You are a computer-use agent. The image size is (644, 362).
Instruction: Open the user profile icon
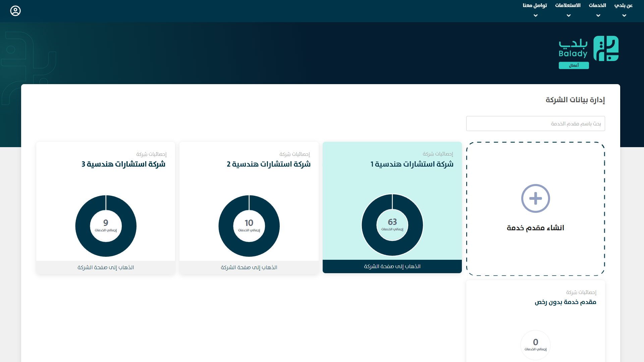click(x=15, y=11)
